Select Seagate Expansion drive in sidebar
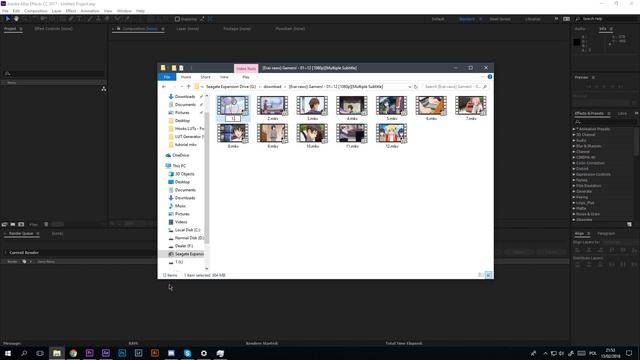Viewport: 640px width, 360px height. click(186, 254)
